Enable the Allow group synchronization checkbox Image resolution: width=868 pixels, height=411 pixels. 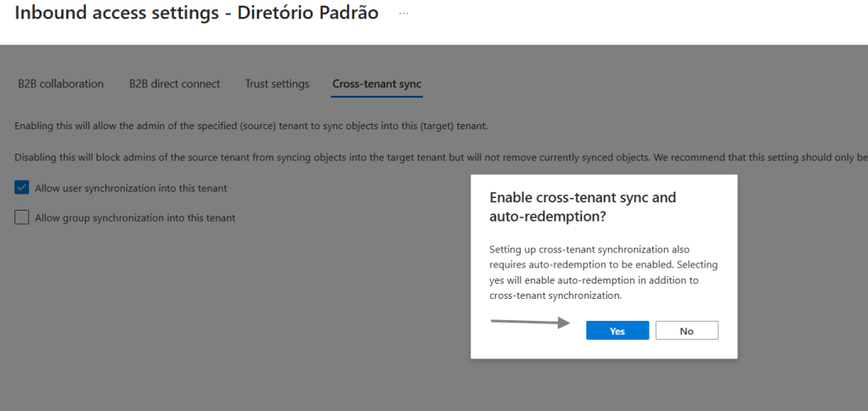coord(22,217)
